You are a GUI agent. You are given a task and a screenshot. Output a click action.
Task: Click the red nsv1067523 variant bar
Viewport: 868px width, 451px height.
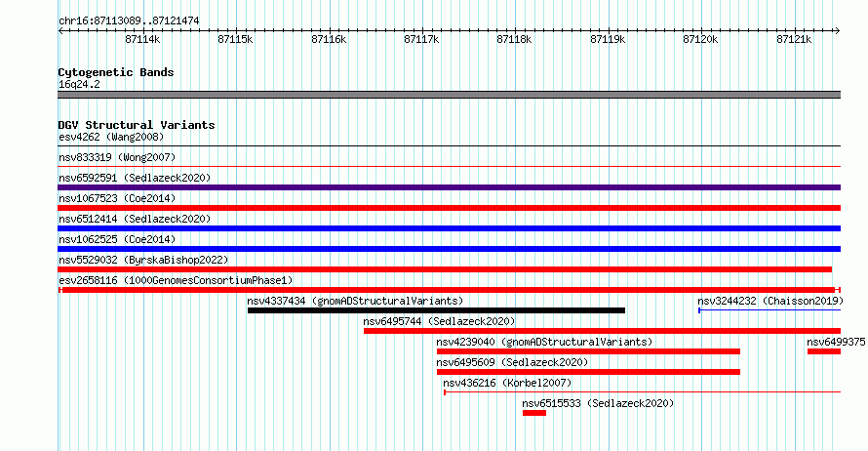point(449,208)
